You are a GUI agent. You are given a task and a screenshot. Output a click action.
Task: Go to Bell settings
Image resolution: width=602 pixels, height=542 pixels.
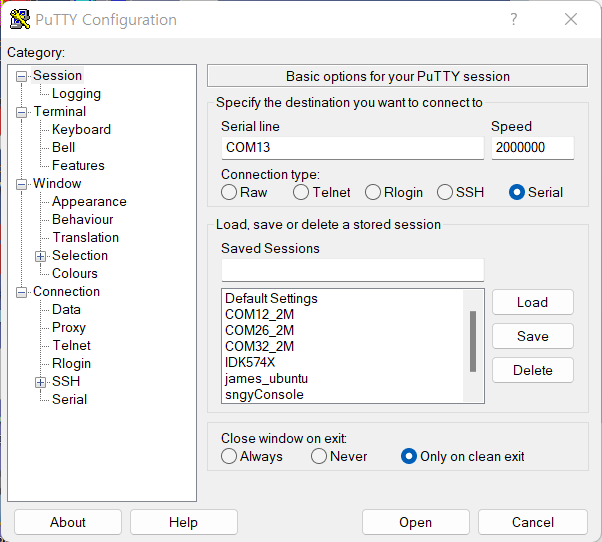(x=63, y=147)
